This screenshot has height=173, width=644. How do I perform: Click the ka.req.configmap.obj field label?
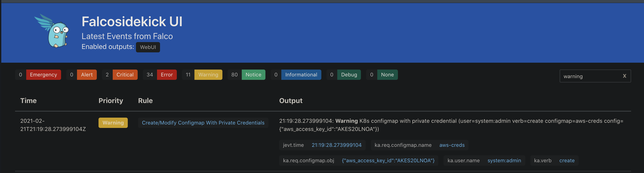click(308, 161)
